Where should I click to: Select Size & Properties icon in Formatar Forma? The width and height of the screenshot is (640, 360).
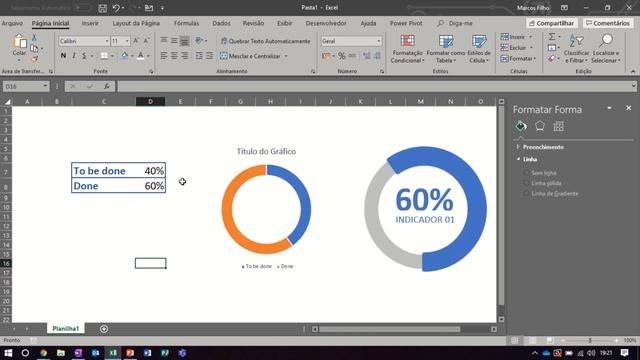[558, 126]
